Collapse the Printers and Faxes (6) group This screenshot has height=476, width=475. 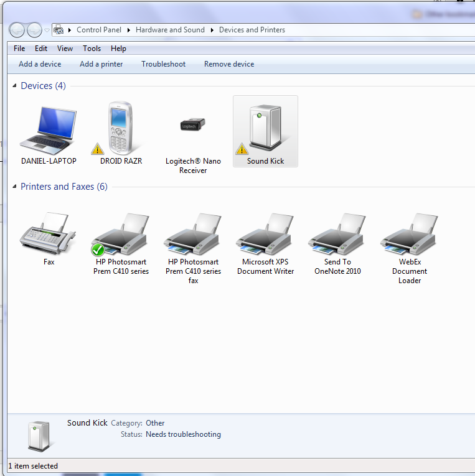tap(15, 187)
